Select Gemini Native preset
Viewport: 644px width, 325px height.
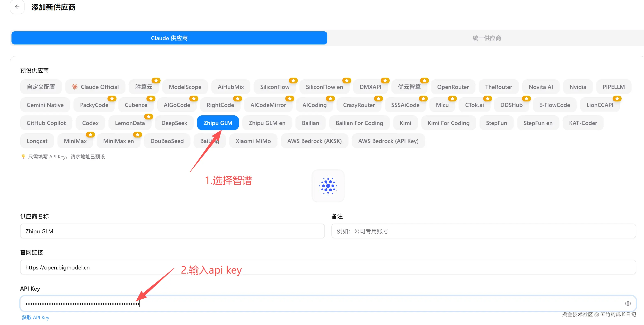click(x=45, y=105)
